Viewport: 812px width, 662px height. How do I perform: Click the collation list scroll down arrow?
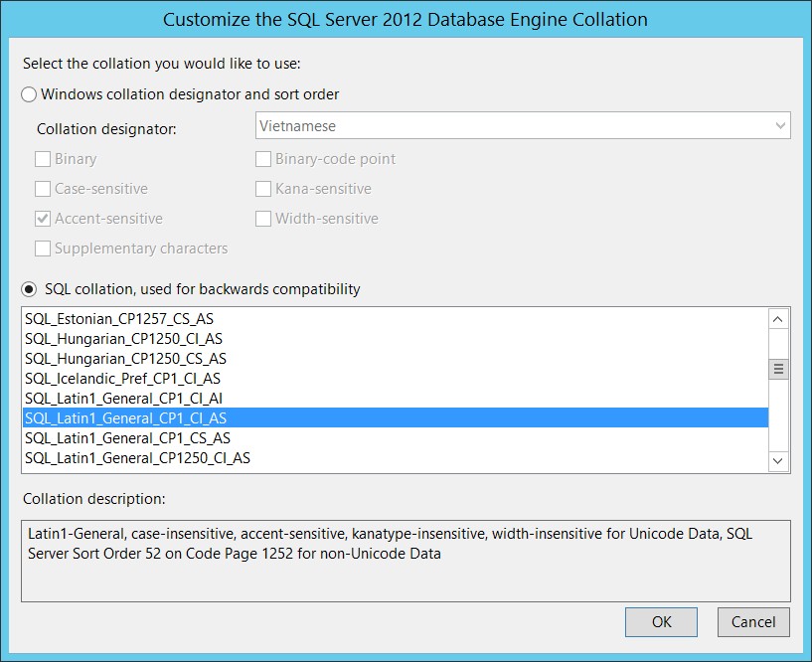778,460
